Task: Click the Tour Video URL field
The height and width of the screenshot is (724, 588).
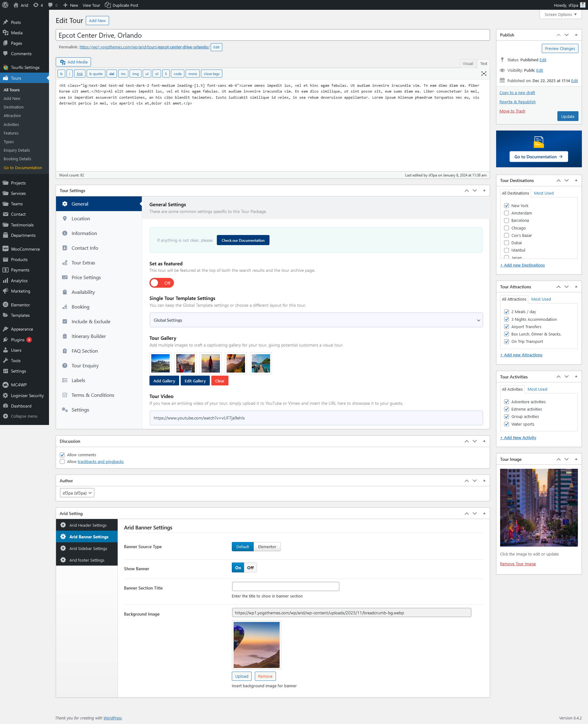Action: point(316,418)
